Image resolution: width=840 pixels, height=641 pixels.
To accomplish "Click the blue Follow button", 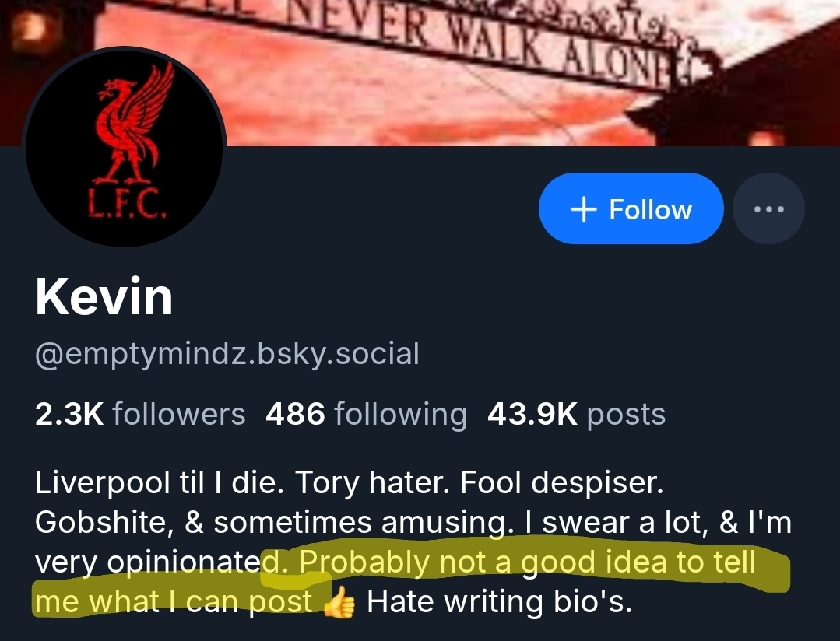I will pos(631,208).
